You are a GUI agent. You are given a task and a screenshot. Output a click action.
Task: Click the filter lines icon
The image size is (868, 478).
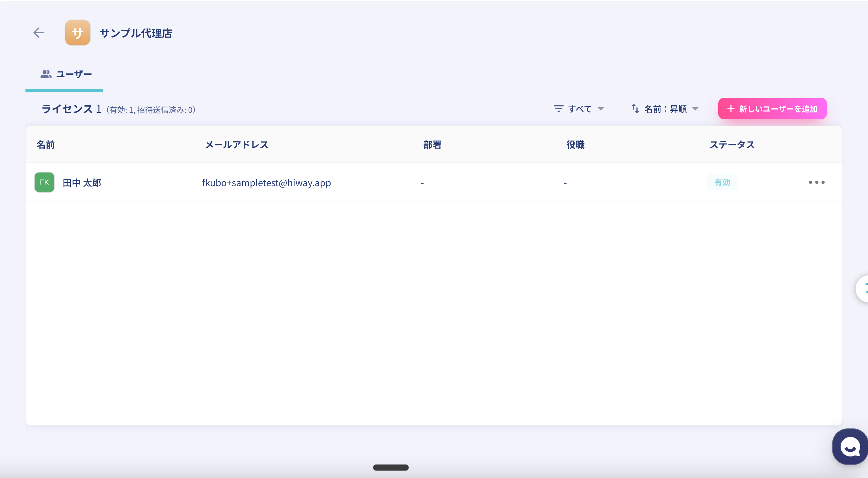(558, 109)
